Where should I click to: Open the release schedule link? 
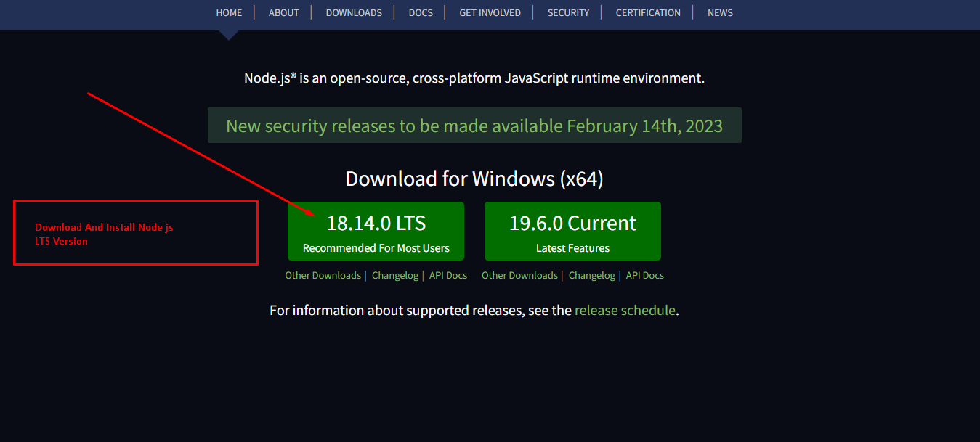point(625,310)
